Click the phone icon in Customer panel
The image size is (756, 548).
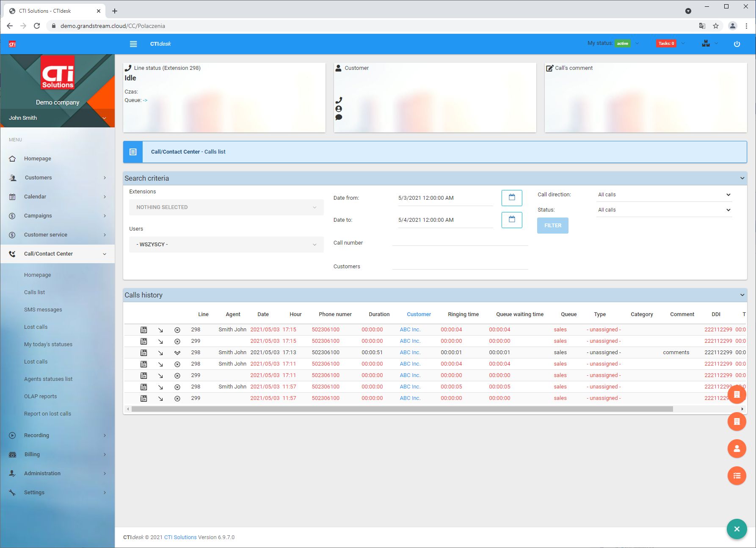click(x=339, y=100)
